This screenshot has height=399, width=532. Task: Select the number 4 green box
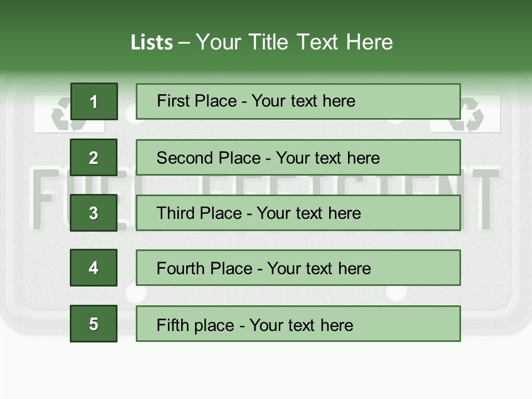pyautogui.click(x=94, y=268)
